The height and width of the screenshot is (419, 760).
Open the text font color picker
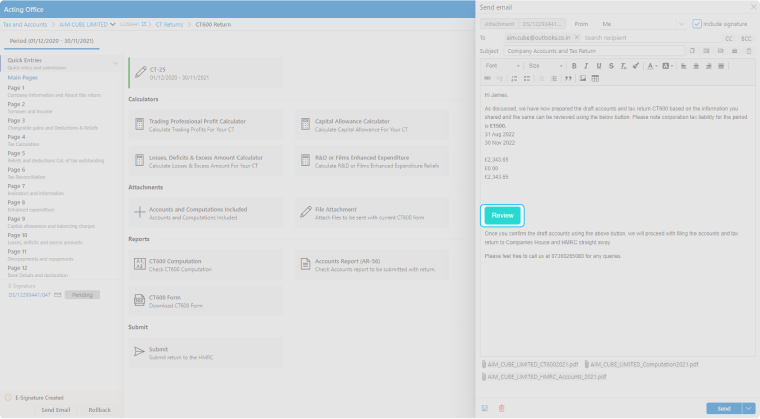point(652,65)
